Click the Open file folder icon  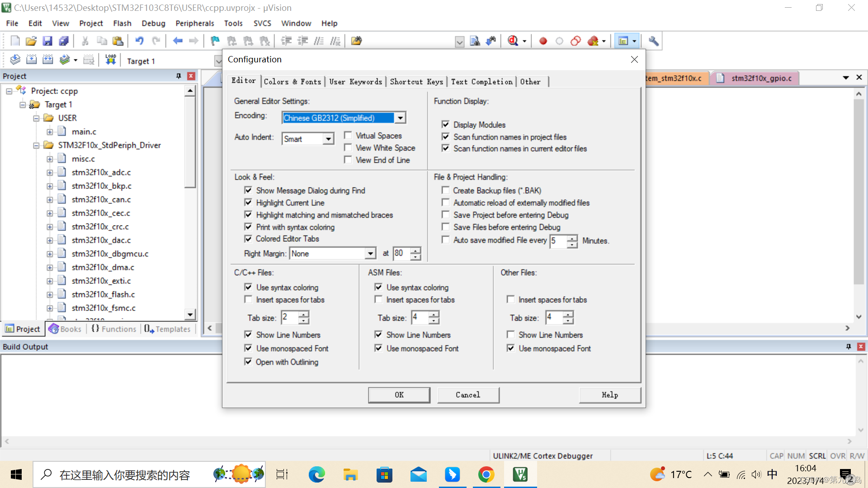(31, 41)
